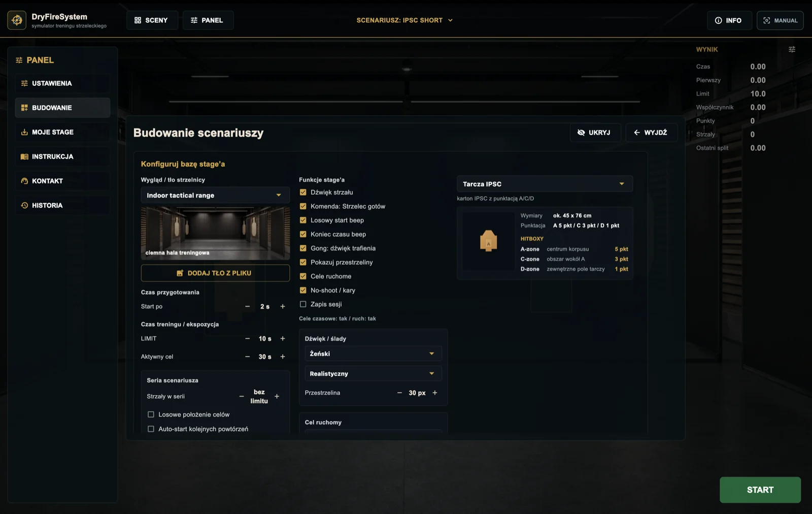The height and width of the screenshot is (514, 812).
Task: Click the DryFireSystem logo icon
Action: tap(17, 20)
